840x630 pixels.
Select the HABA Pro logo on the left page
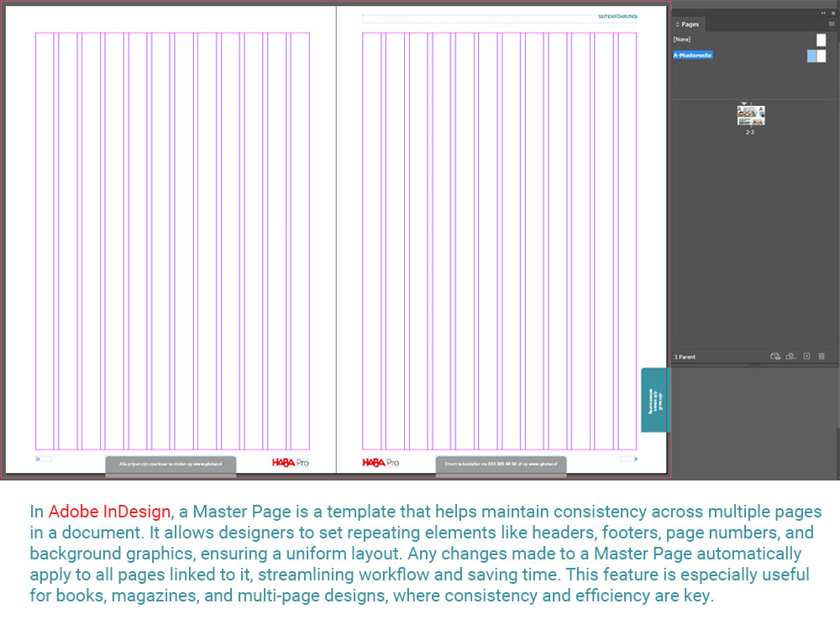coord(291,462)
